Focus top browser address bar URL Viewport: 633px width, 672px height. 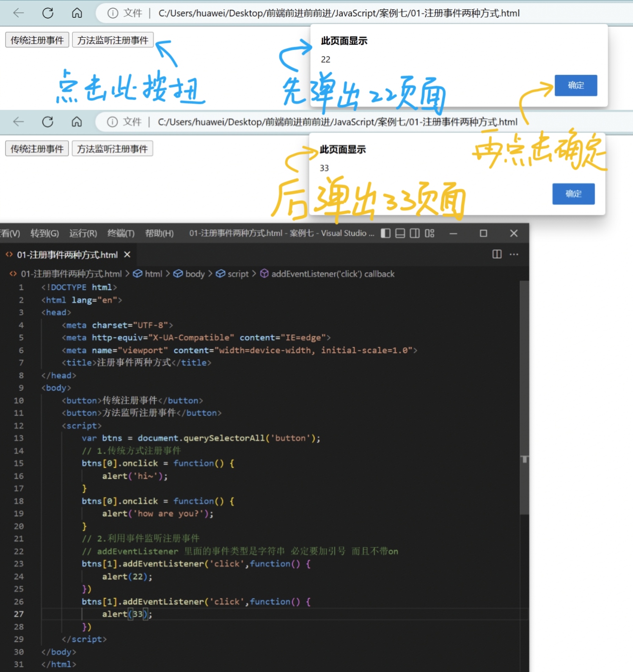(339, 13)
